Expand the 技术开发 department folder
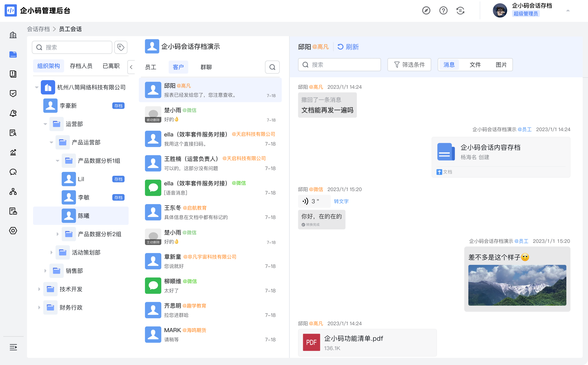Viewport: 588px width, 365px height. point(39,289)
